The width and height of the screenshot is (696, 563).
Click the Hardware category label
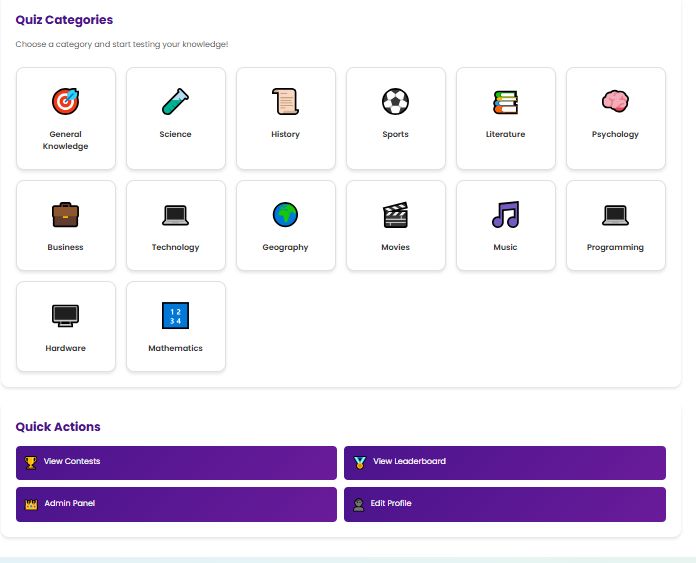[65, 348]
